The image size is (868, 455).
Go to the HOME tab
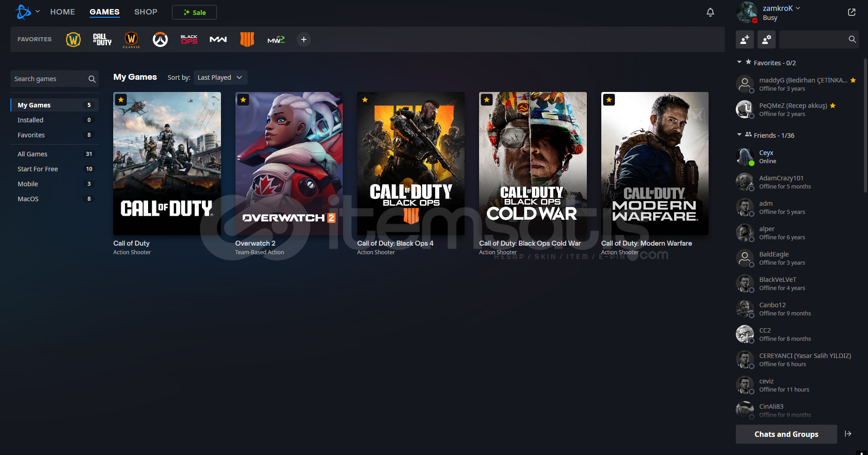click(x=62, y=12)
